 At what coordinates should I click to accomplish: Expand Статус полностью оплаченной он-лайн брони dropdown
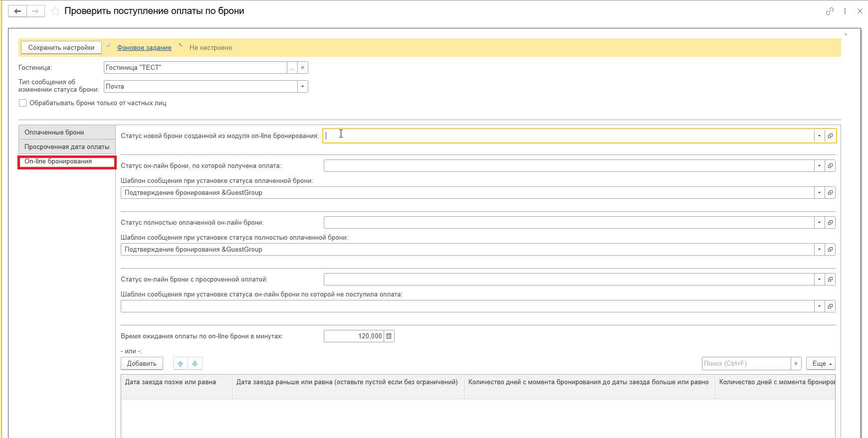click(x=819, y=222)
